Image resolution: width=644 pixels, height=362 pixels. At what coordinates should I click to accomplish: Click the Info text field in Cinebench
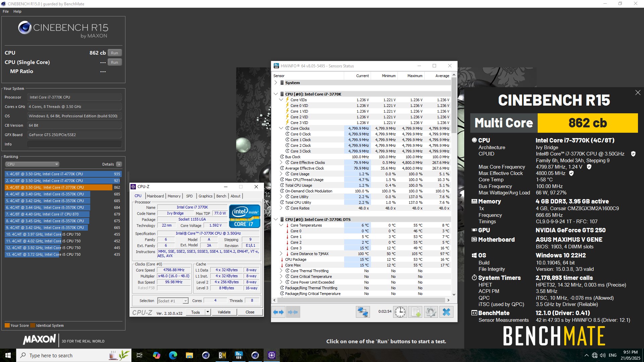74,144
